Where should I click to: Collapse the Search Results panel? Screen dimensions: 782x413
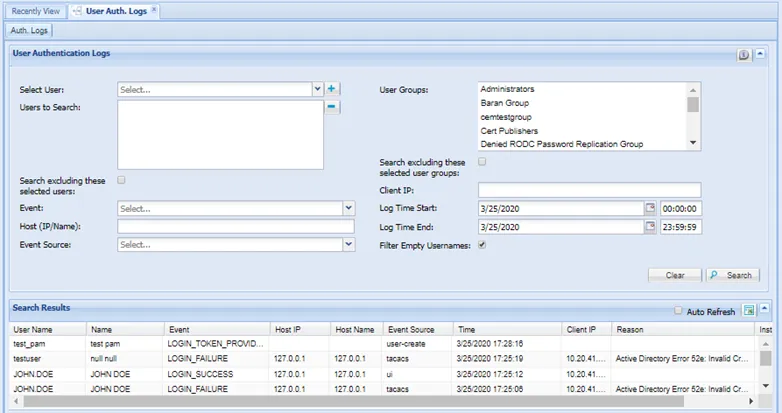coord(764,309)
